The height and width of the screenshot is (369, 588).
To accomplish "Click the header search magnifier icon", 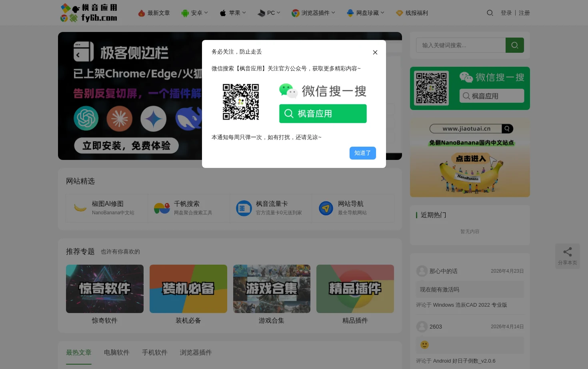I will [x=490, y=13].
